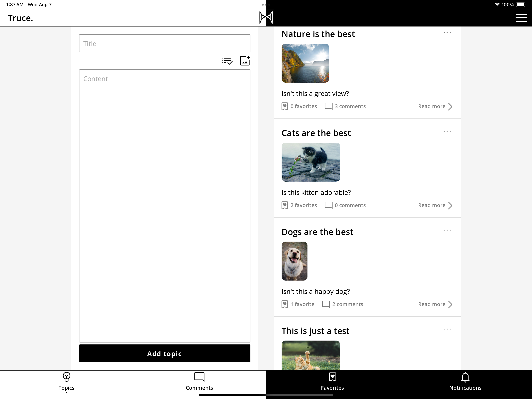Open more options for Nature is the best
The height and width of the screenshot is (399, 532).
pos(447,32)
